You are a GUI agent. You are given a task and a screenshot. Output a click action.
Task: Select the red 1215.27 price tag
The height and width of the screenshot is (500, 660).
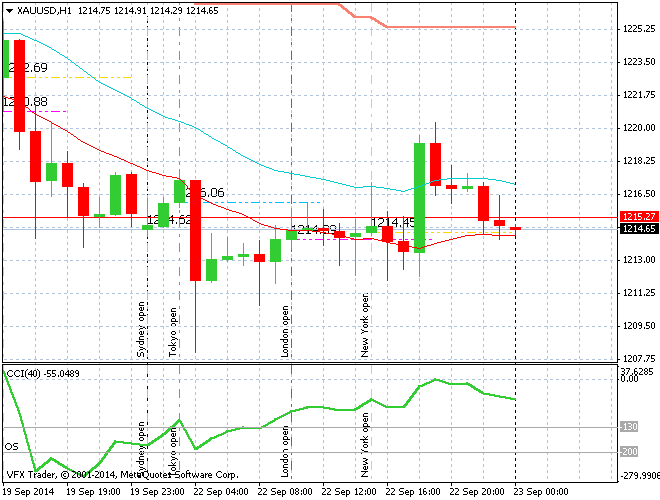[x=637, y=216]
